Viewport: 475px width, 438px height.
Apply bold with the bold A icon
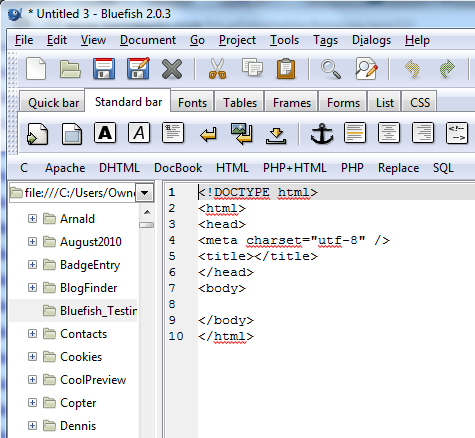pyautogui.click(x=105, y=133)
